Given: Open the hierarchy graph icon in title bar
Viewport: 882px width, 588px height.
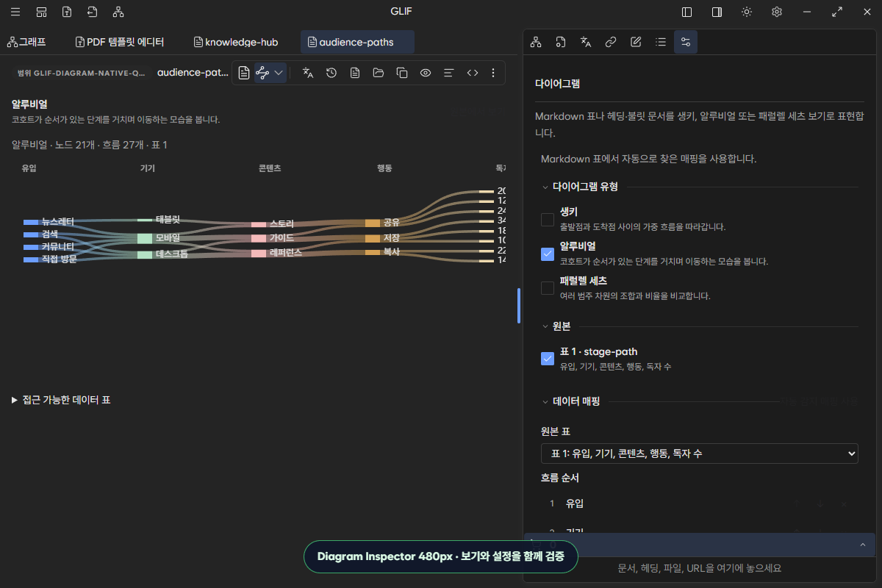Looking at the screenshot, I should pyautogui.click(x=118, y=12).
